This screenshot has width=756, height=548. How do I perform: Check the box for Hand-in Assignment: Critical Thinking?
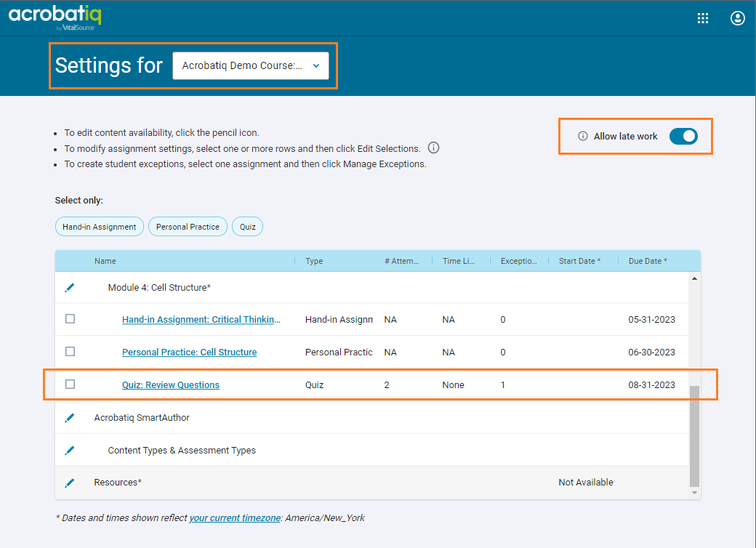[x=70, y=319]
